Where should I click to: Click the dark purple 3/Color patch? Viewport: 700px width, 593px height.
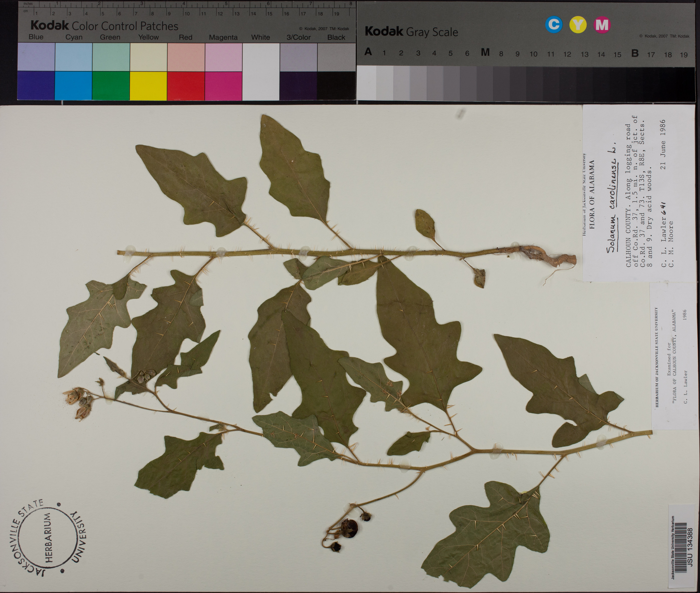tap(298, 86)
